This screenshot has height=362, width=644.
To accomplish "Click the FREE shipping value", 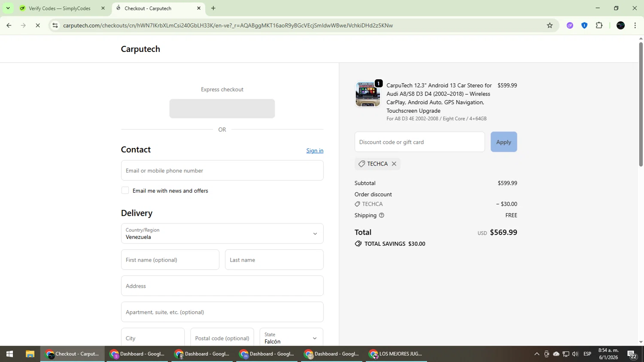I will pyautogui.click(x=511, y=215).
